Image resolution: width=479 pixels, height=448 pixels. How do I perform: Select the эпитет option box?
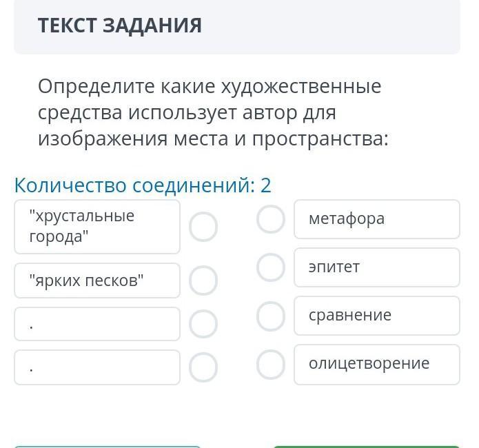click(x=376, y=267)
